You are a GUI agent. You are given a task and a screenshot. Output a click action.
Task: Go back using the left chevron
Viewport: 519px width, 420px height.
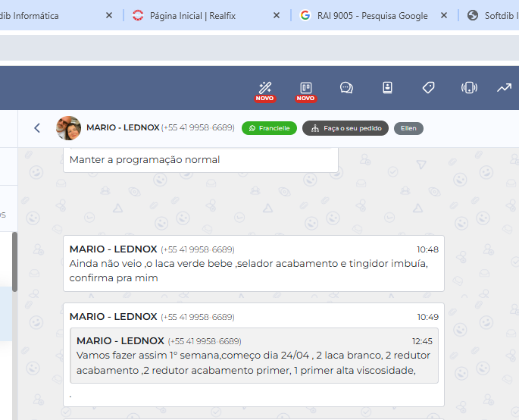point(37,128)
